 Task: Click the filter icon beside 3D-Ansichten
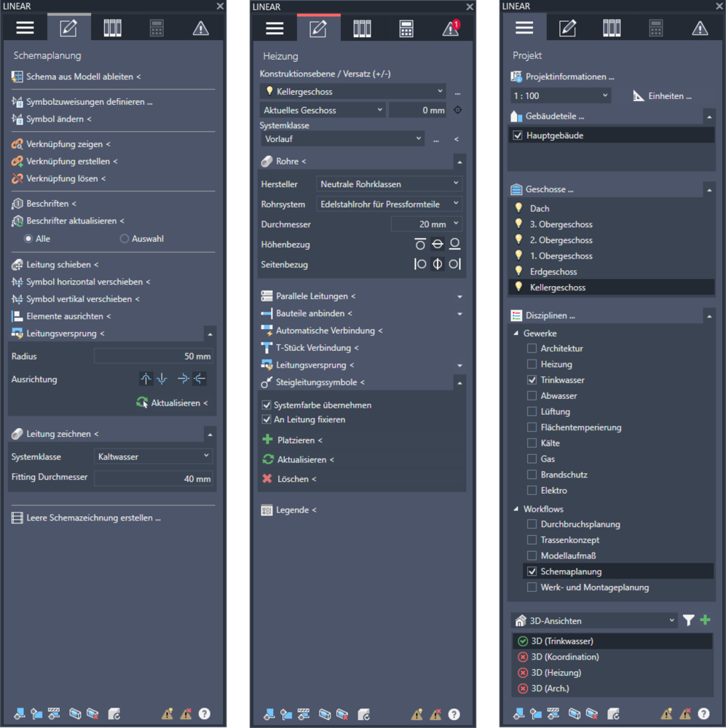pos(688,620)
